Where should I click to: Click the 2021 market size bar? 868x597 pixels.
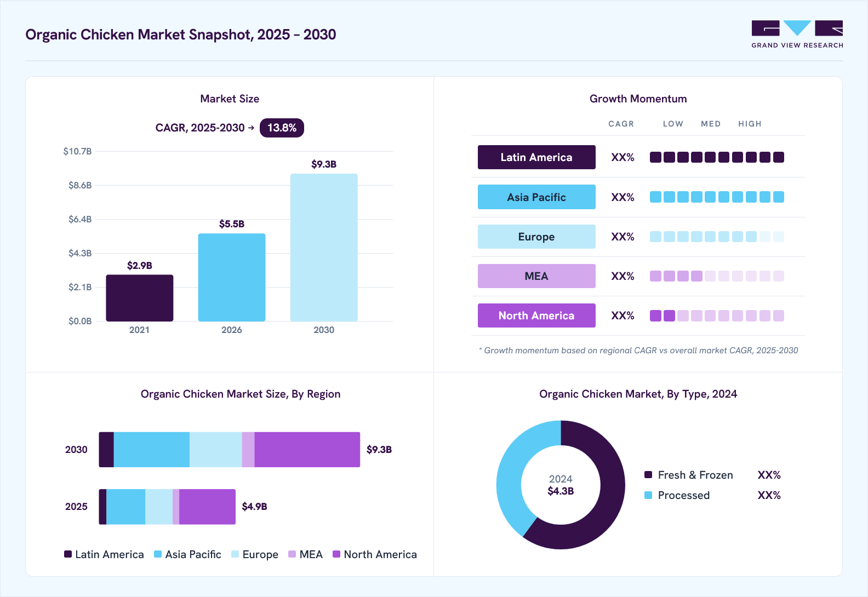click(140, 298)
